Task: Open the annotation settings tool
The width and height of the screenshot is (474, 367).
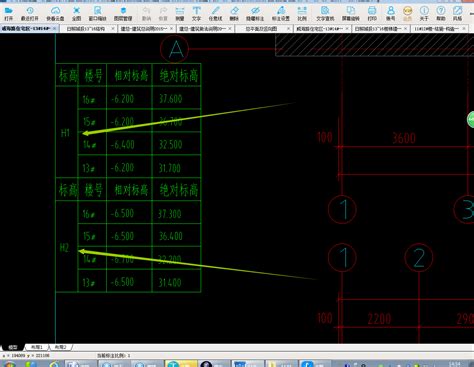Action: pyautogui.click(x=281, y=13)
